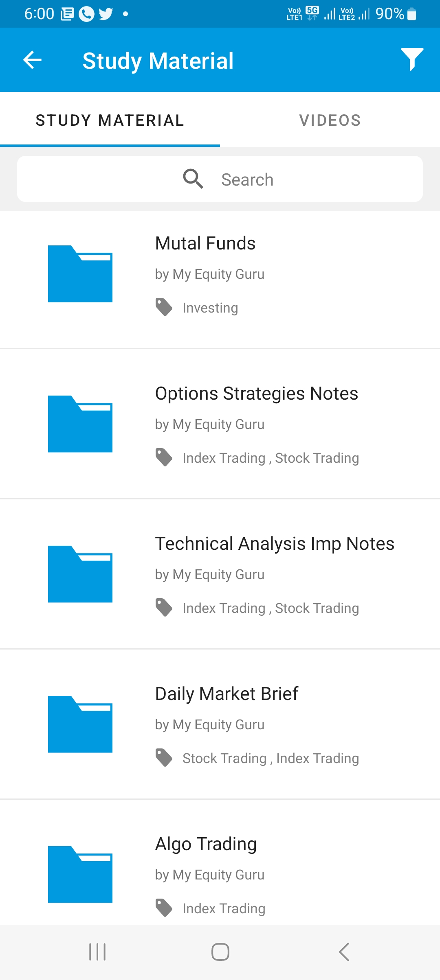
Task: Focus the Search input field
Action: pos(247,179)
